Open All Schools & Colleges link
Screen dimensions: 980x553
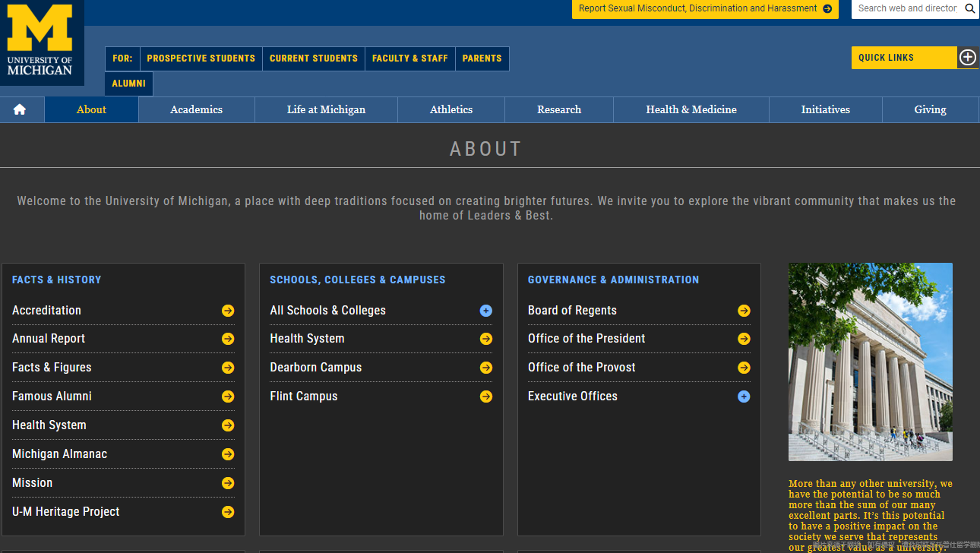pos(327,311)
